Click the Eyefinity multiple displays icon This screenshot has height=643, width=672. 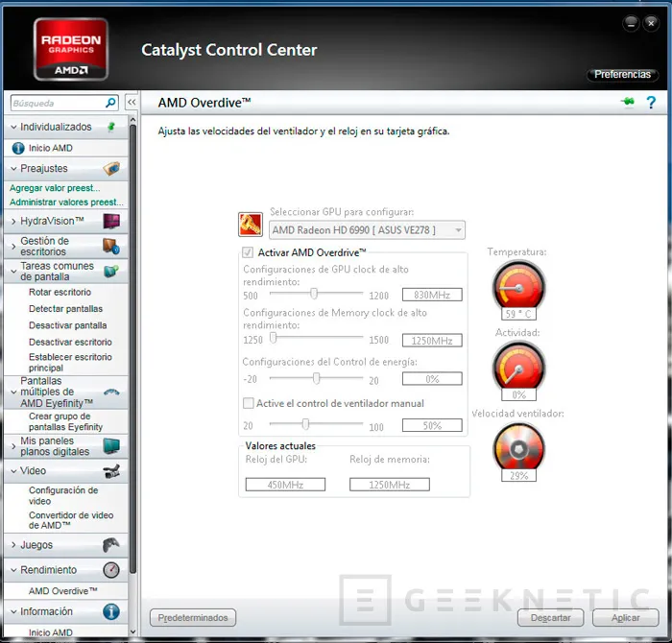tap(111, 392)
